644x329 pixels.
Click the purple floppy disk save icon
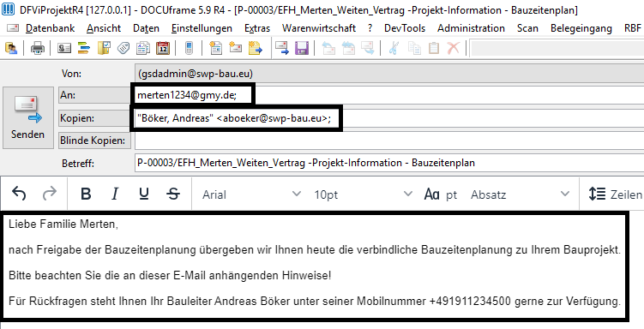point(302,48)
